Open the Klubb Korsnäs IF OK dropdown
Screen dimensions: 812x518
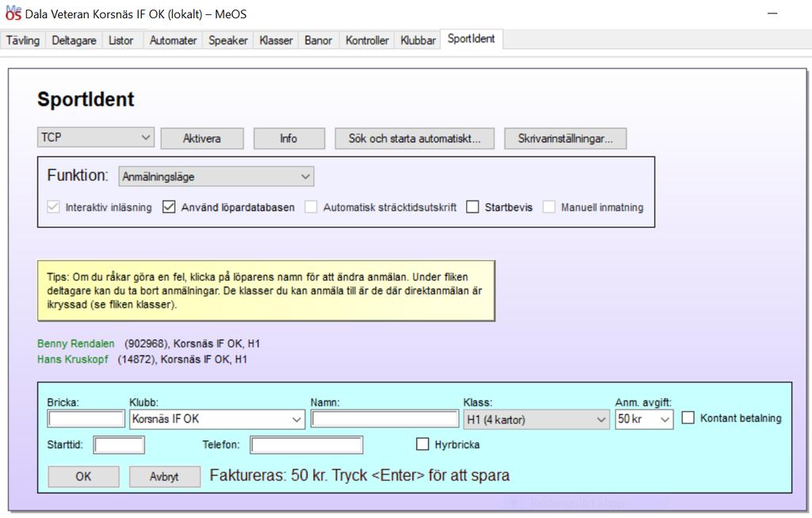(217, 419)
